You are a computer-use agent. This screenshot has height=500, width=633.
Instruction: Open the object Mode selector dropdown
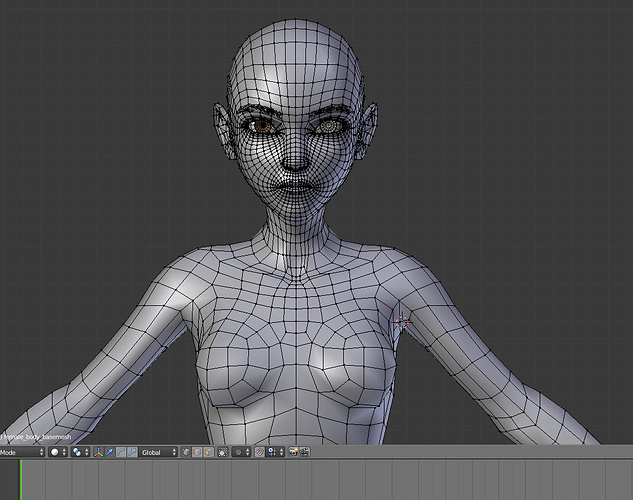(x=22, y=452)
